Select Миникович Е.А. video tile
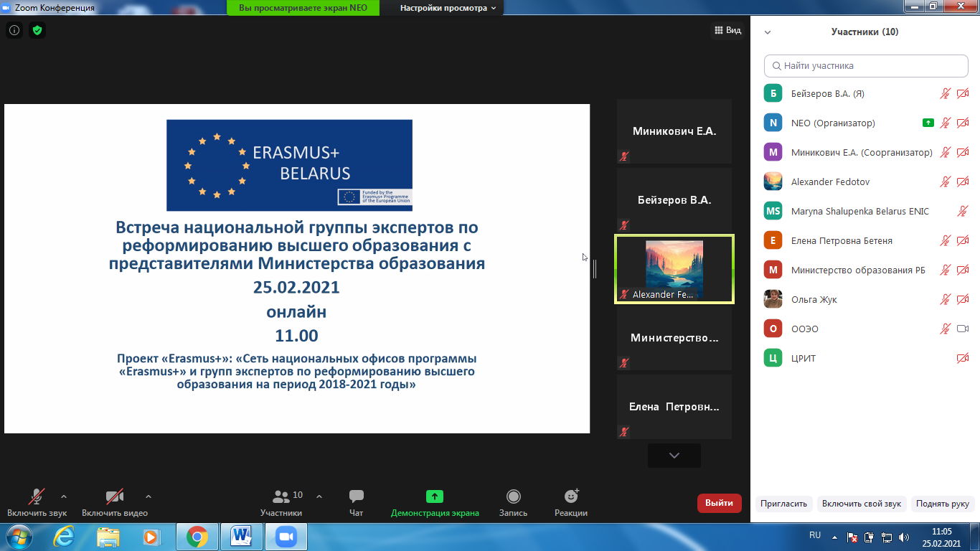The width and height of the screenshot is (980, 551). click(x=674, y=131)
